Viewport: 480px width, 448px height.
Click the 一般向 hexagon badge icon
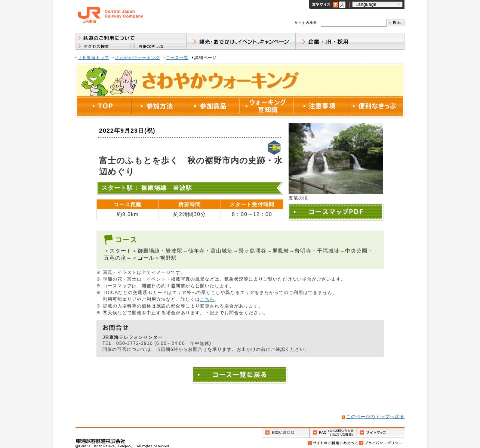(274, 148)
